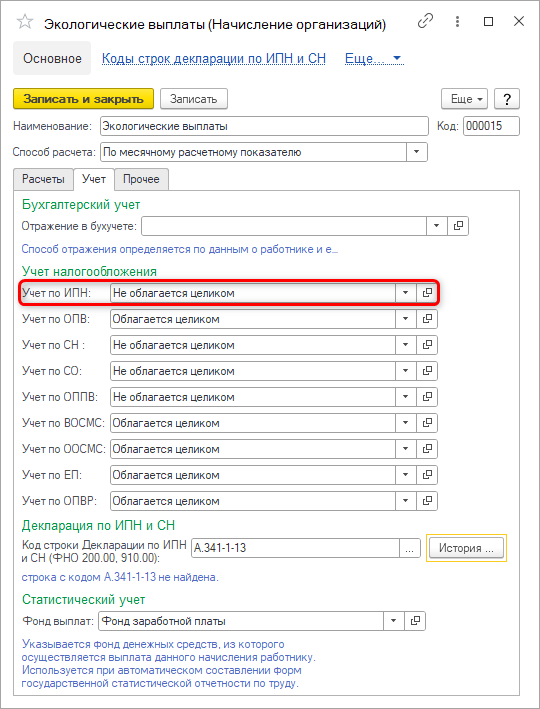Open selected item icon next to Учет по ИПН
Screen dimensions: 540x709
tap(426, 293)
